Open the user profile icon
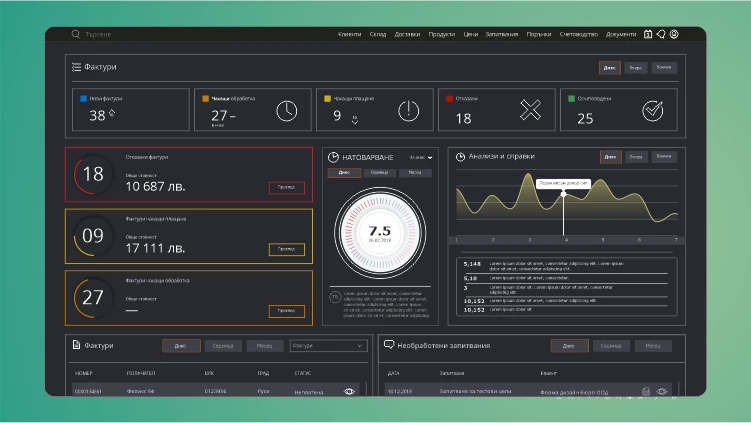Screen dimensions: 751x423 coord(674,34)
